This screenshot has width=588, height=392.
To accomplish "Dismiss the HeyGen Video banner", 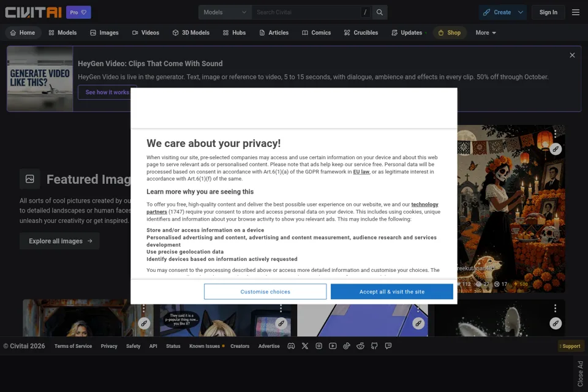I will [572, 55].
